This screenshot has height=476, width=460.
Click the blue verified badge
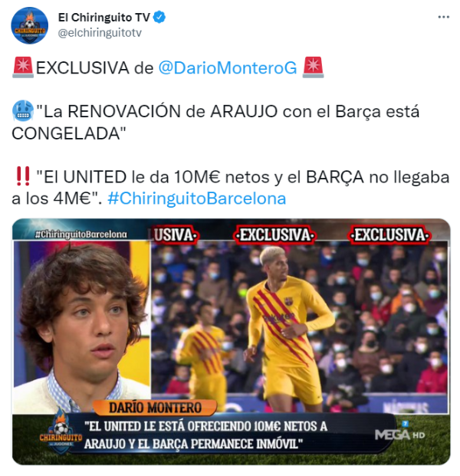tap(159, 18)
